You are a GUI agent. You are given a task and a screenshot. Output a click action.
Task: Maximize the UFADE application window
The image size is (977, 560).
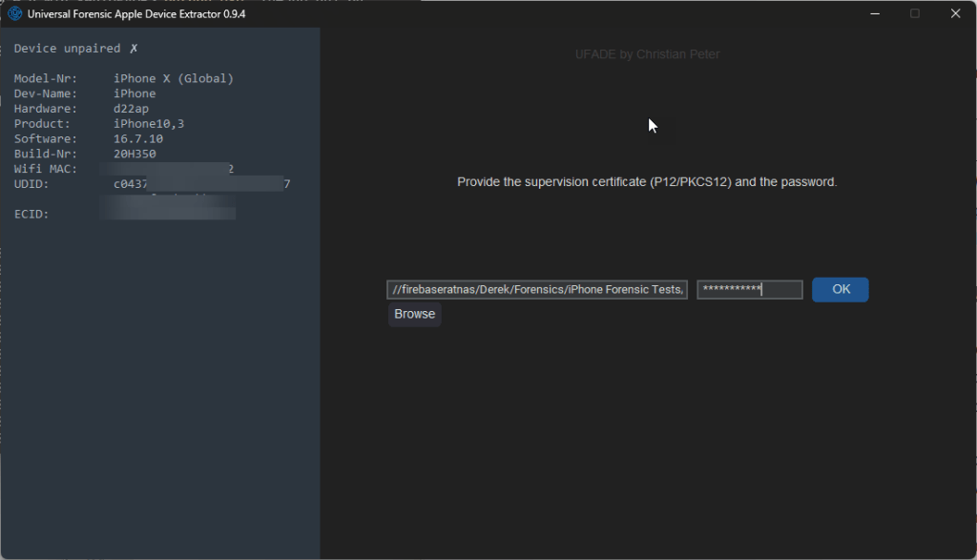[915, 13]
